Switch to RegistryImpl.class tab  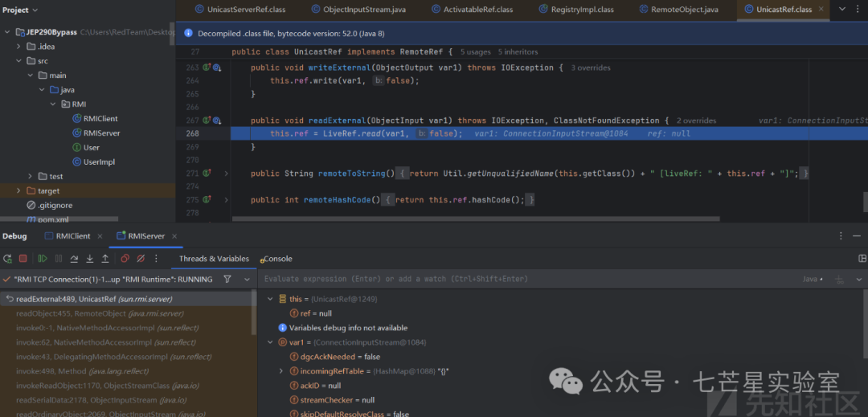(x=575, y=10)
